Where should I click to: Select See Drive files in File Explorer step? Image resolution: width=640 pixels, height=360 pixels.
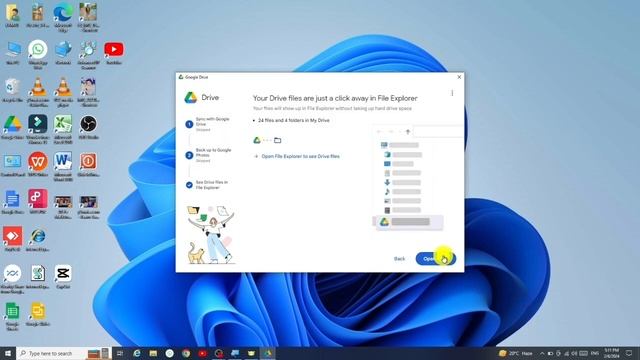pyautogui.click(x=207, y=185)
